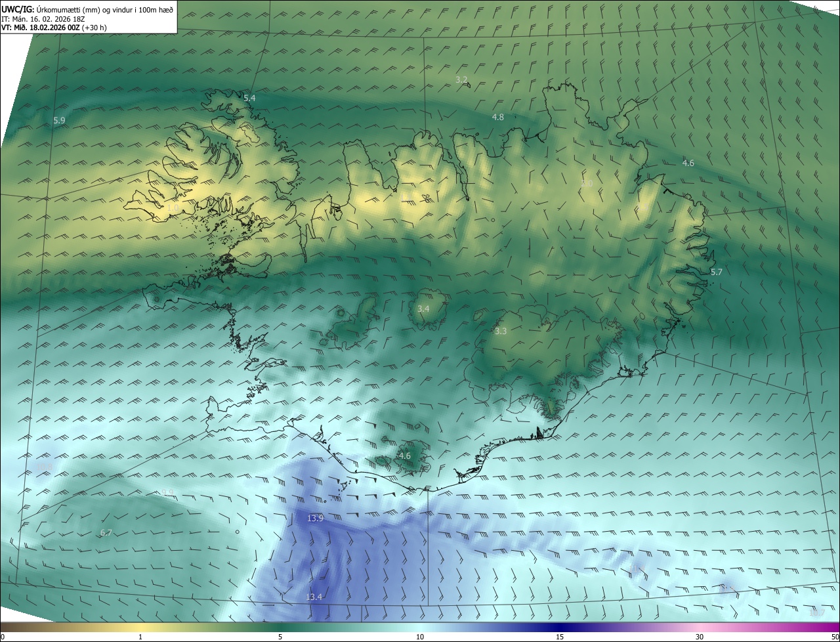840x642 pixels.
Task: Click the 30 tick on the color scale
Action: click(700, 637)
